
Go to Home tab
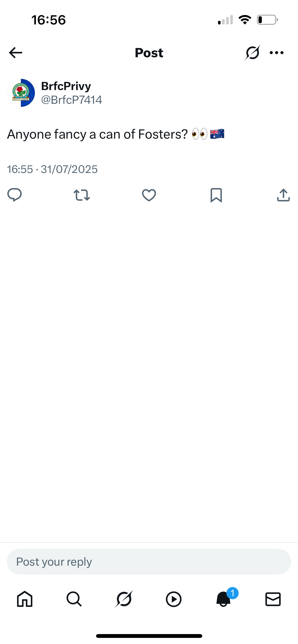click(25, 599)
